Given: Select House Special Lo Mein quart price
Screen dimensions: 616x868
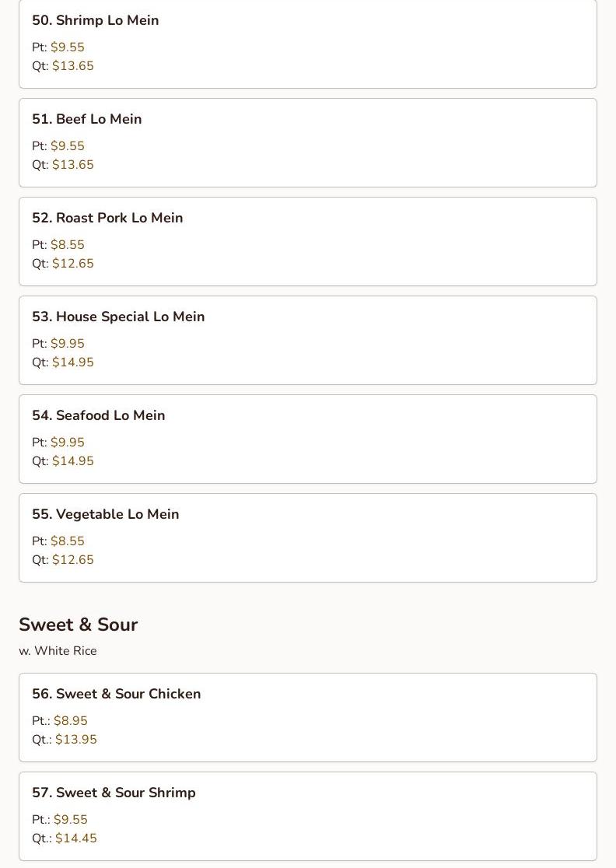Looking at the screenshot, I should pyautogui.click(x=73, y=362).
